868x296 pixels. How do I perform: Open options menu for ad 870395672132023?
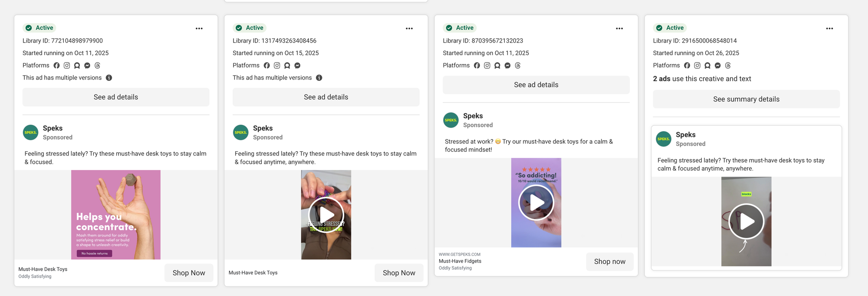click(x=619, y=29)
